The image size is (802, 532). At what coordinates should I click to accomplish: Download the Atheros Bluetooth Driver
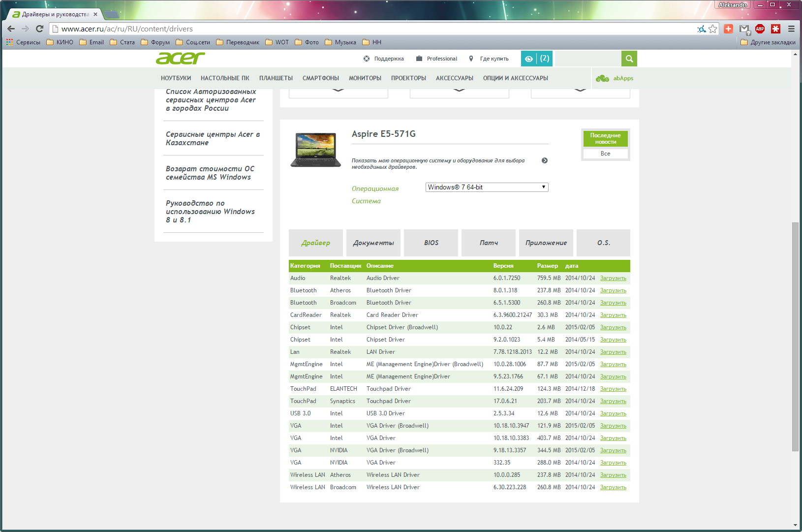click(613, 290)
